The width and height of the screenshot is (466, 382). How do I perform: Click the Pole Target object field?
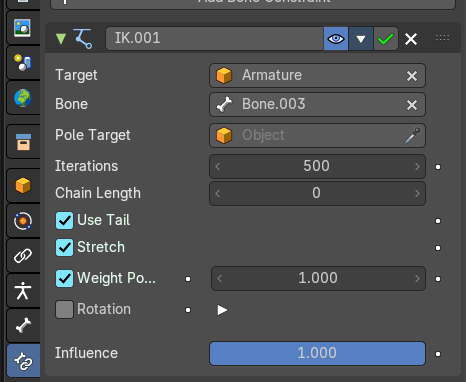click(317, 135)
